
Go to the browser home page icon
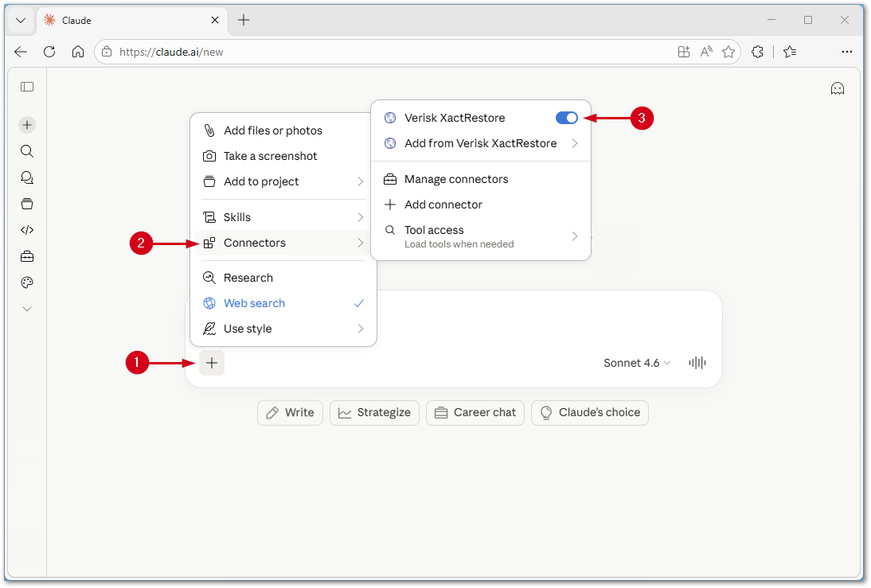(x=78, y=52)
